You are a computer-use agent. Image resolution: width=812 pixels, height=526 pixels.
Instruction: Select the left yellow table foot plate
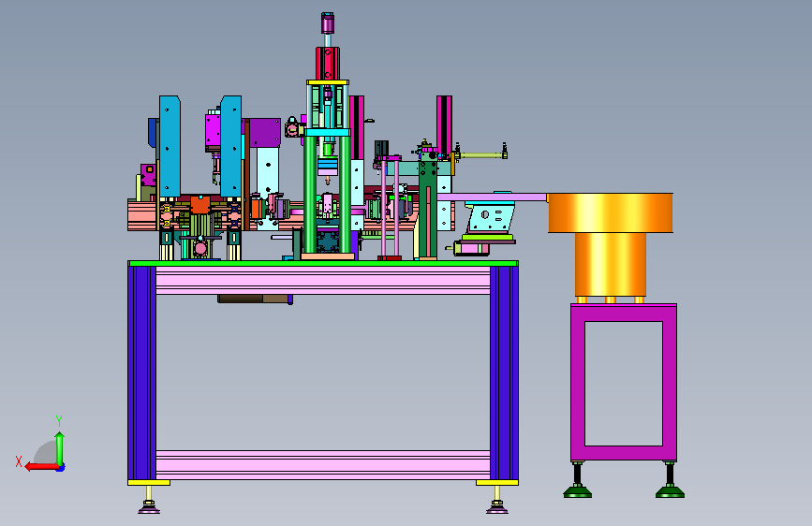[149, 483]
